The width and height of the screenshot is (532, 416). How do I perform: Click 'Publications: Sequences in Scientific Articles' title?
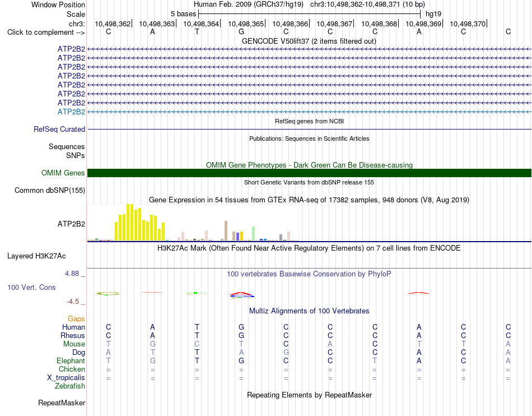click(309, 138)
